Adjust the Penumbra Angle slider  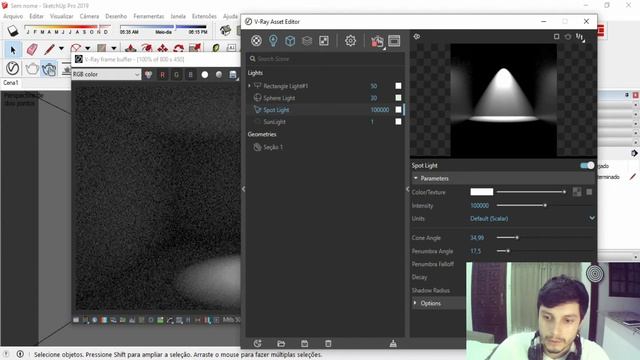pos(544,251)
